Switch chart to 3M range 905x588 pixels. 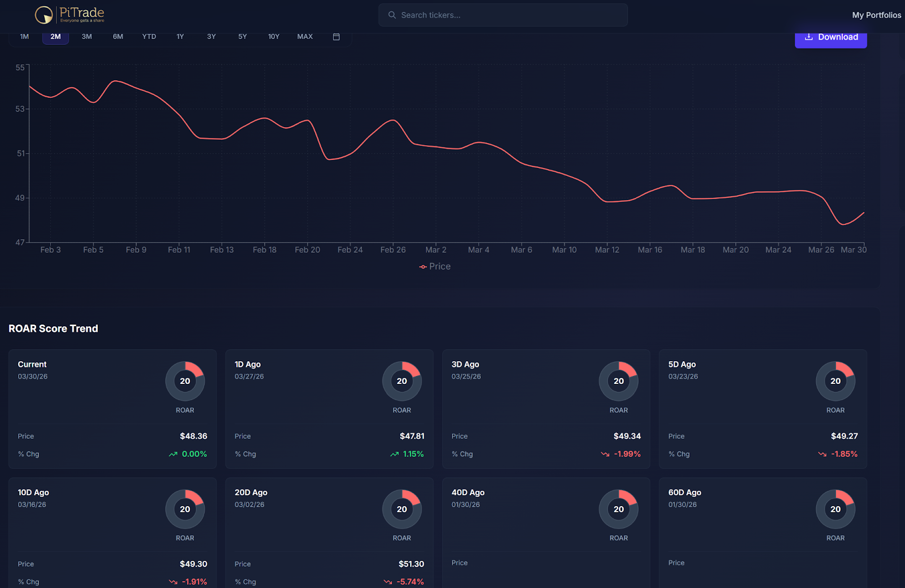point(87,37)
